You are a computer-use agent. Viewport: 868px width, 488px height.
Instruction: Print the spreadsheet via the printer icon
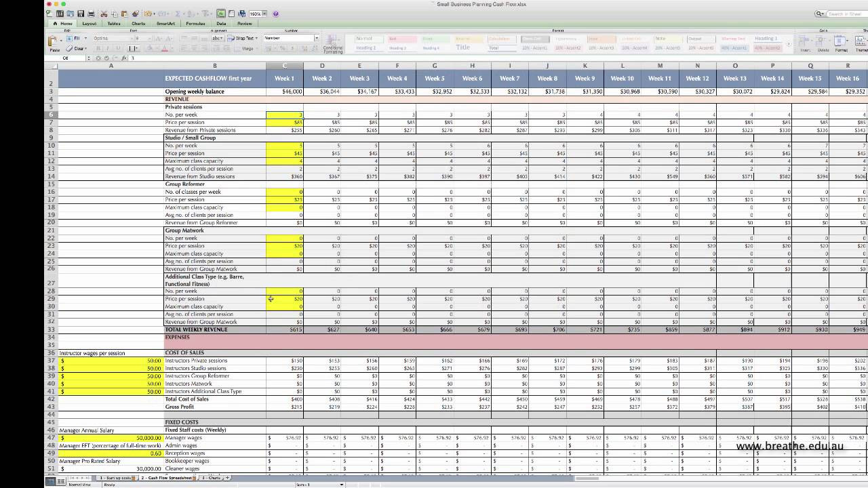point(92,13)
